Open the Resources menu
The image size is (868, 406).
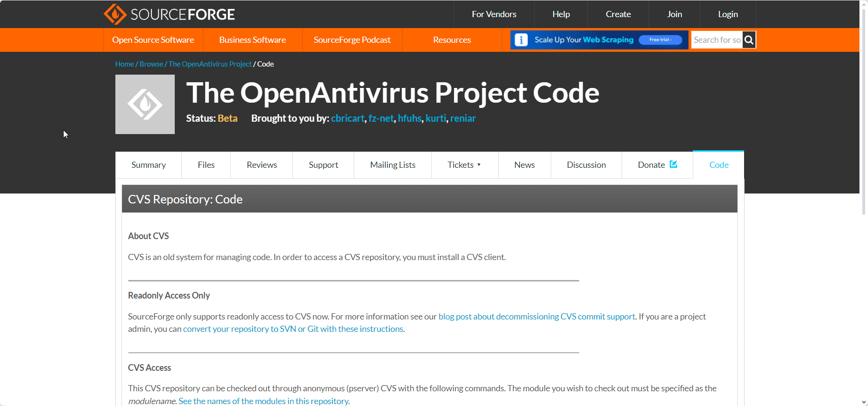pos(452,40)
